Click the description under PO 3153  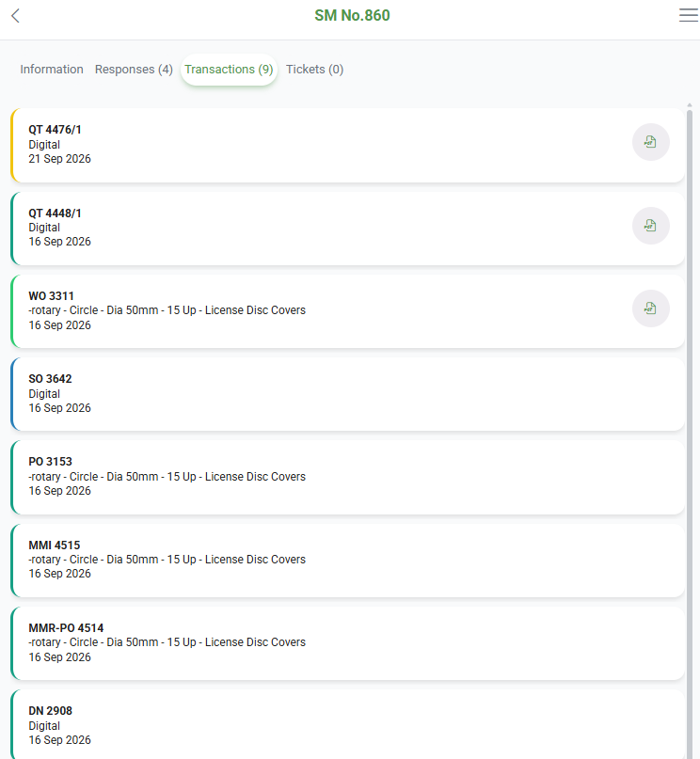coord(167,477)
